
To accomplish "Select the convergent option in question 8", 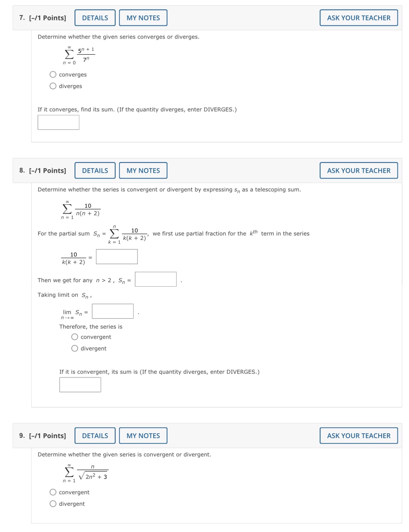I will tap(75, 337).
